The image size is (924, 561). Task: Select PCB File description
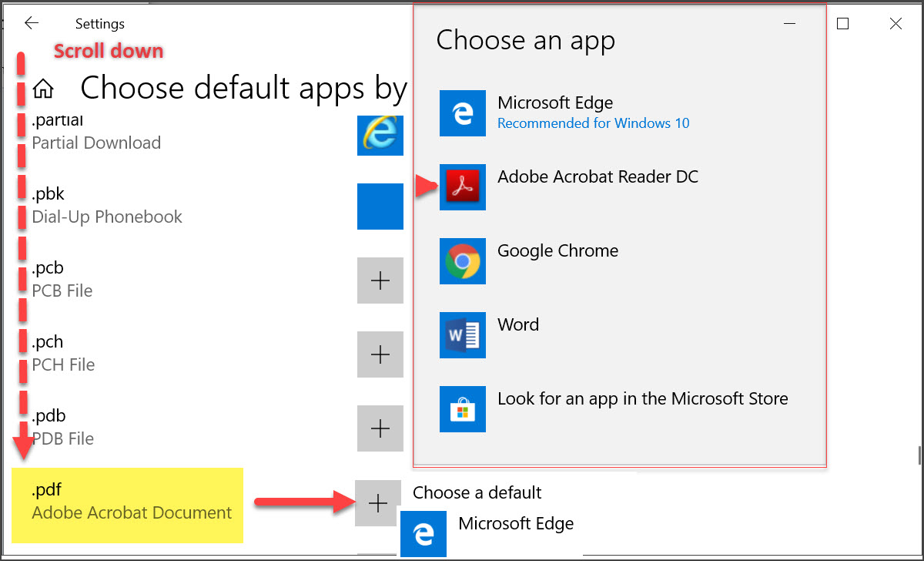(62, 291)
